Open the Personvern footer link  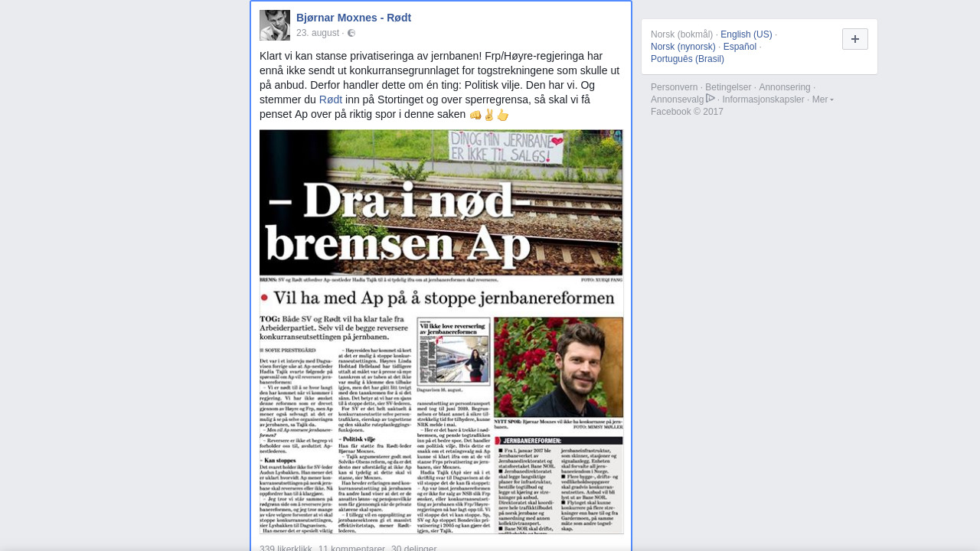coord(674,87)
